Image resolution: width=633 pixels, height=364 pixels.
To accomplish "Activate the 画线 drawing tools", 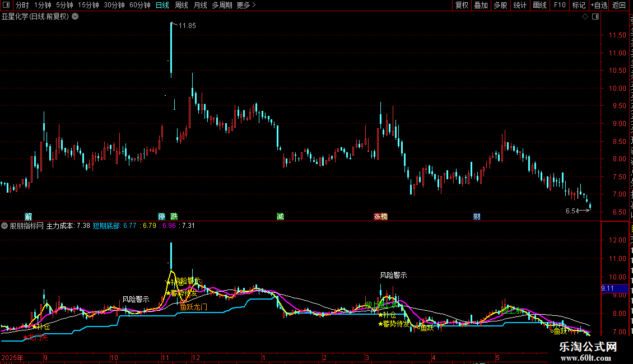I will 540,5.
